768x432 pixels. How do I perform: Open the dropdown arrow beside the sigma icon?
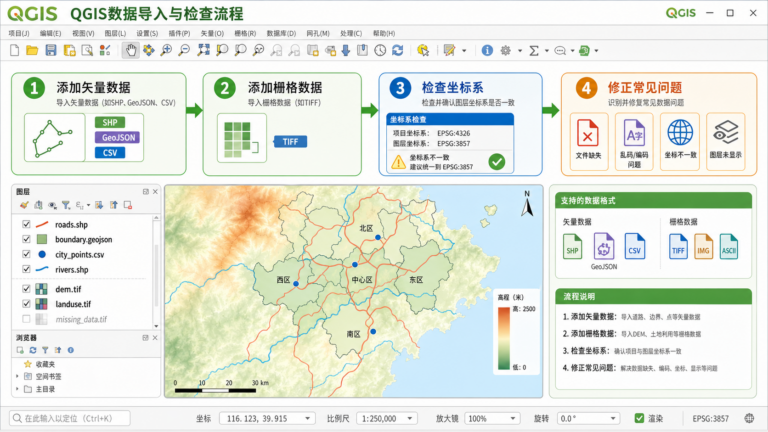click(x=547, y=50)
